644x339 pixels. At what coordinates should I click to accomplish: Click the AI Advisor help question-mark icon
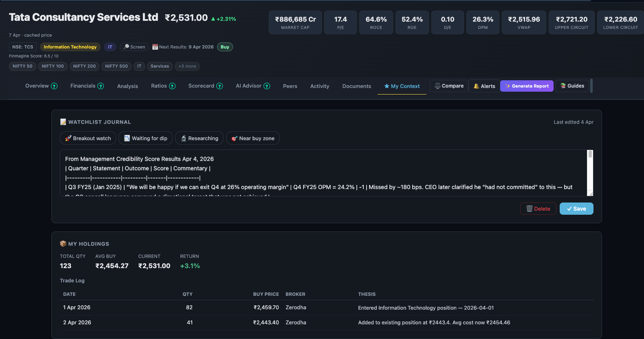click(267, 86)
